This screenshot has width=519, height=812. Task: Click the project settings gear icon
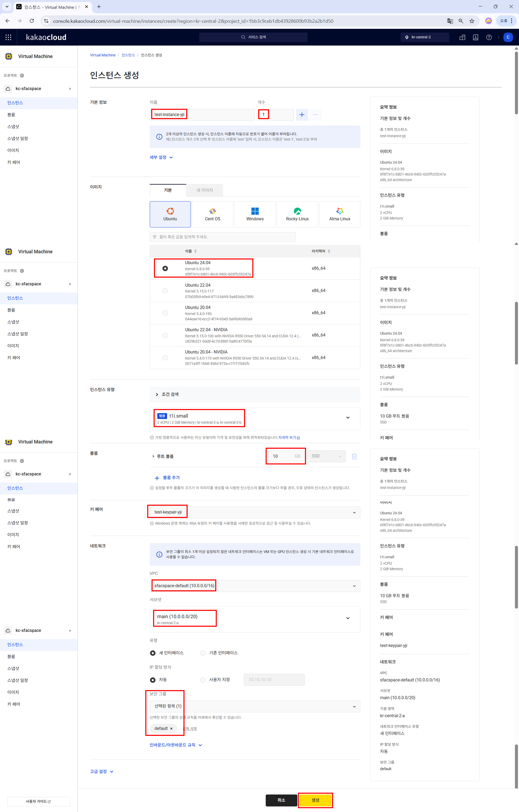tap(22, 75)
